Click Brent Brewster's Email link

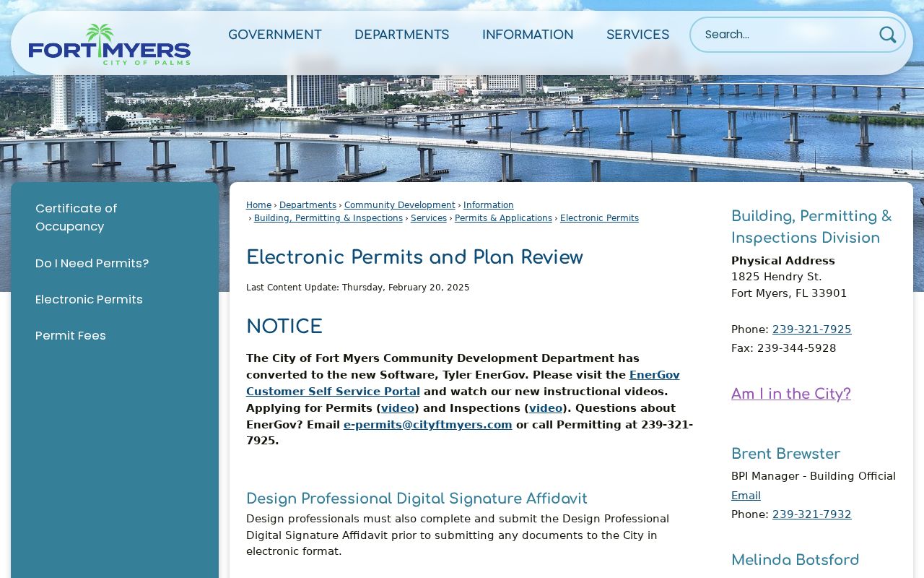pos(746,496)
